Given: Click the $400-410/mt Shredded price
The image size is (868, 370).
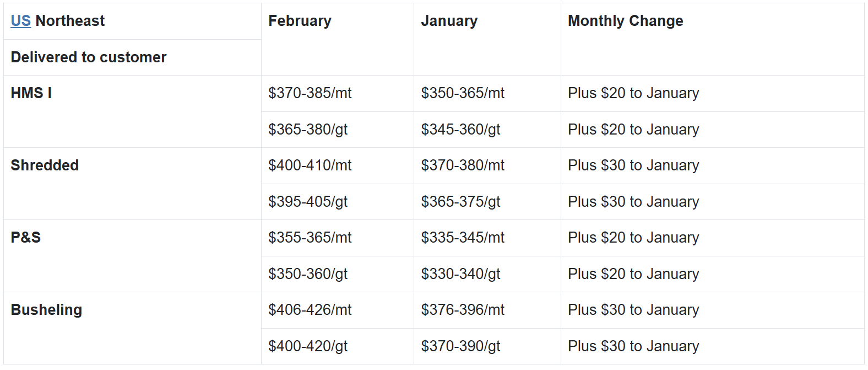Looking at the screenshot, I should [310, 165].
